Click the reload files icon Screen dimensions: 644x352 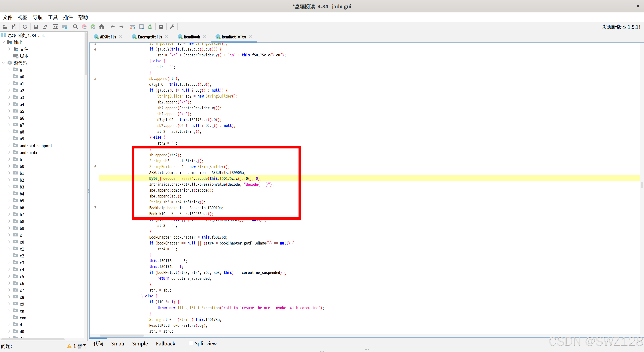(25, 27)
